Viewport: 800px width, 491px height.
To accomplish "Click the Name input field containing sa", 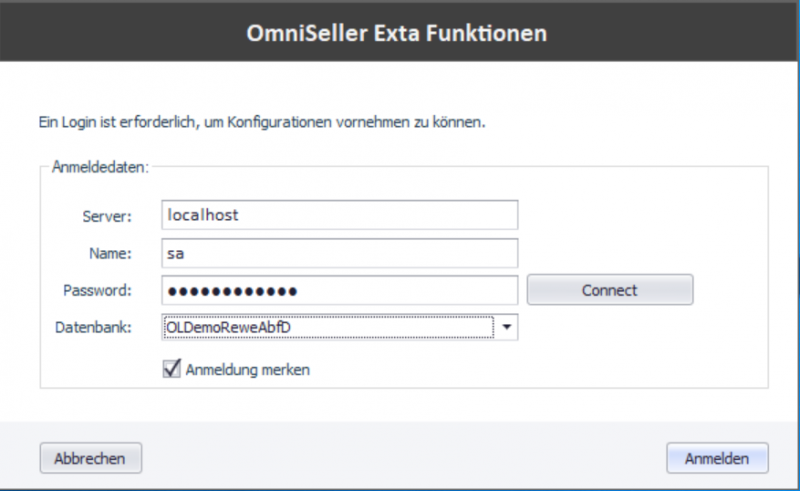I will (338, 253).
